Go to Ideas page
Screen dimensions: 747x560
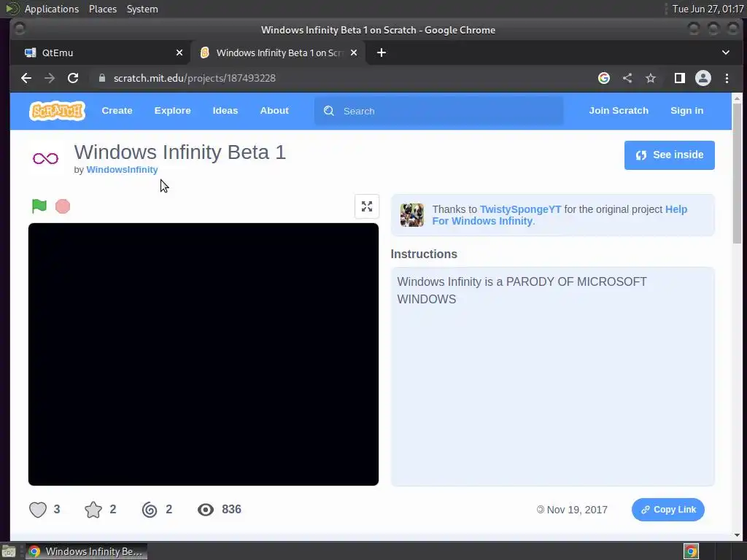pyautogui.click(x=225, y=111)
